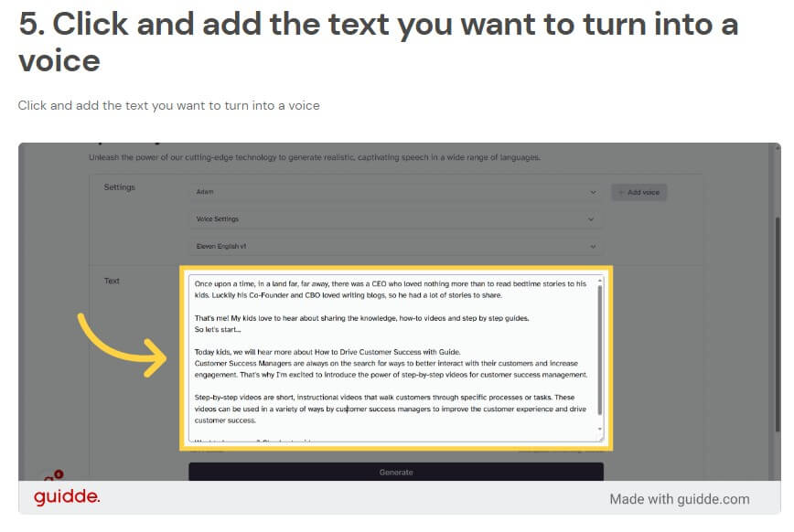Click the line starting 'Today kids, we will hear'
The height and width of the screenshot is (532, 794).
327,352
